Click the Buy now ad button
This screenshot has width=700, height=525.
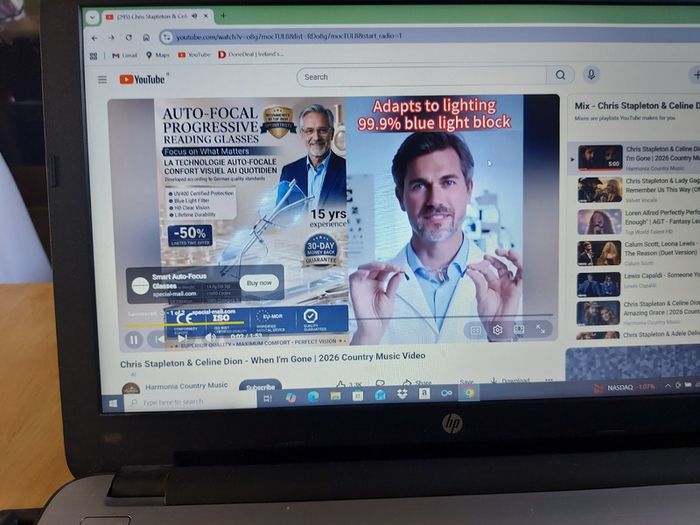pyautogui.click(x=259, y=283)
